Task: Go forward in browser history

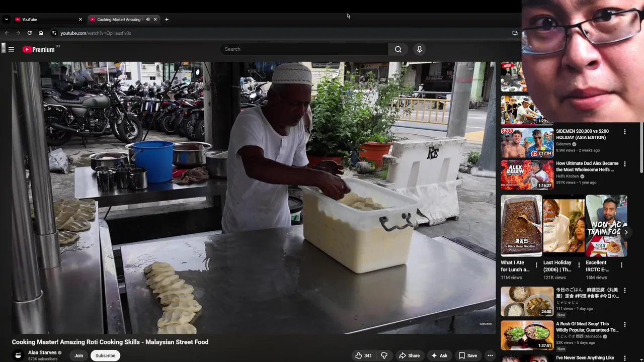Action: click(x=18, y=33)
